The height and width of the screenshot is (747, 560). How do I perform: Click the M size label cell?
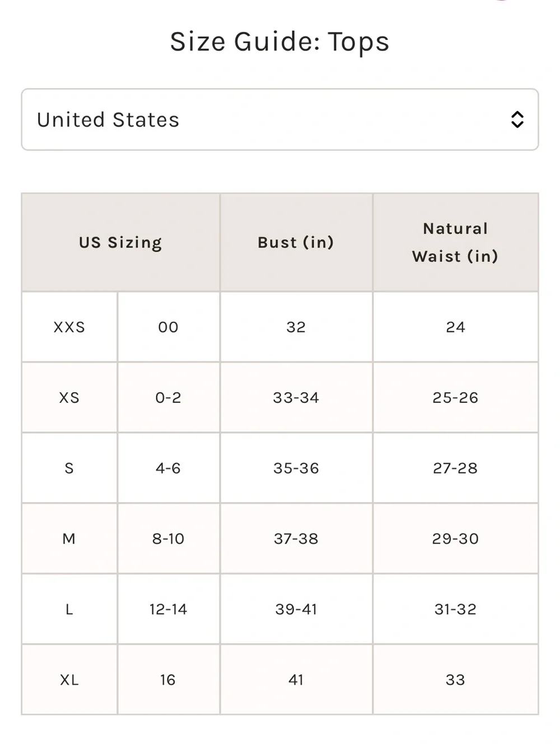69,539
